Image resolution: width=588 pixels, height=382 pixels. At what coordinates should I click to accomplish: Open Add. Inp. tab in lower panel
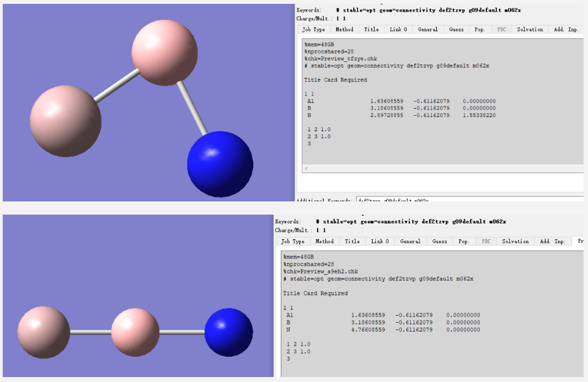coord(552,241)
